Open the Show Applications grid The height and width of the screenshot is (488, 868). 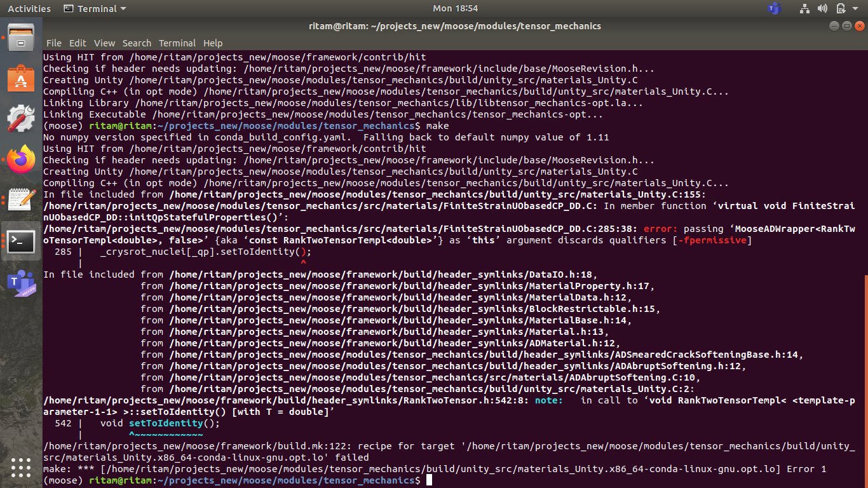coord(20,467)
